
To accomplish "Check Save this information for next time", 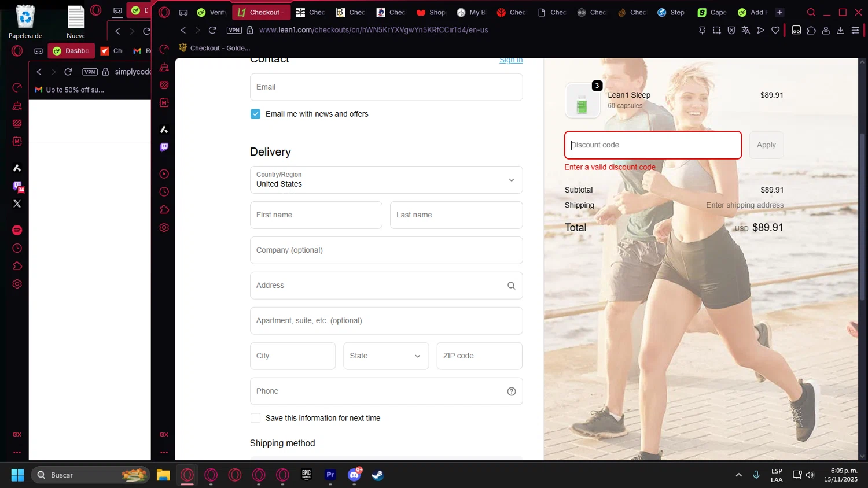I will tap(255, 418).
